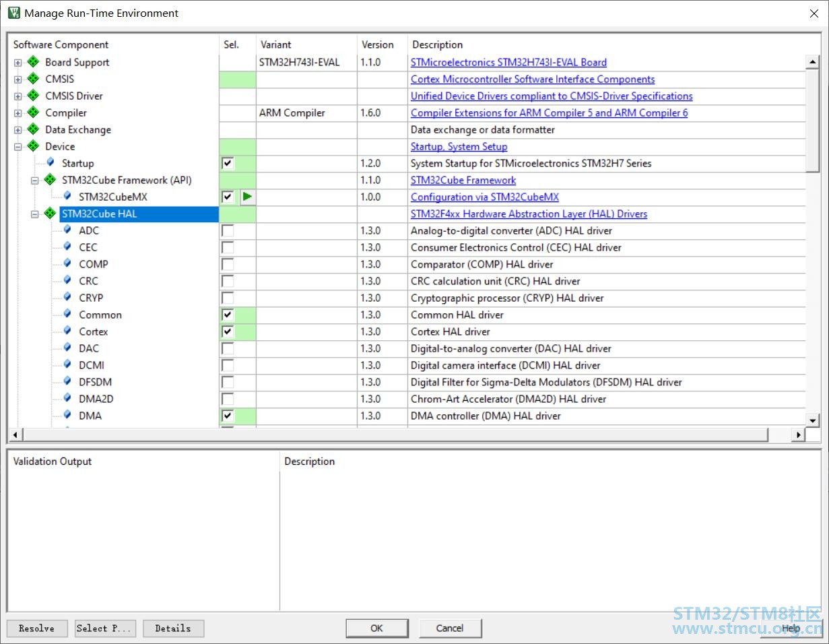Click the Compiler green diamond icon

(x=33, y=112)
